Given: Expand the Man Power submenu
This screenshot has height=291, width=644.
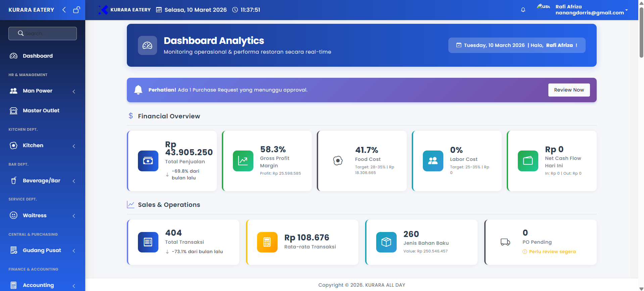Looking at the screenshot, I should coord(74,91).
